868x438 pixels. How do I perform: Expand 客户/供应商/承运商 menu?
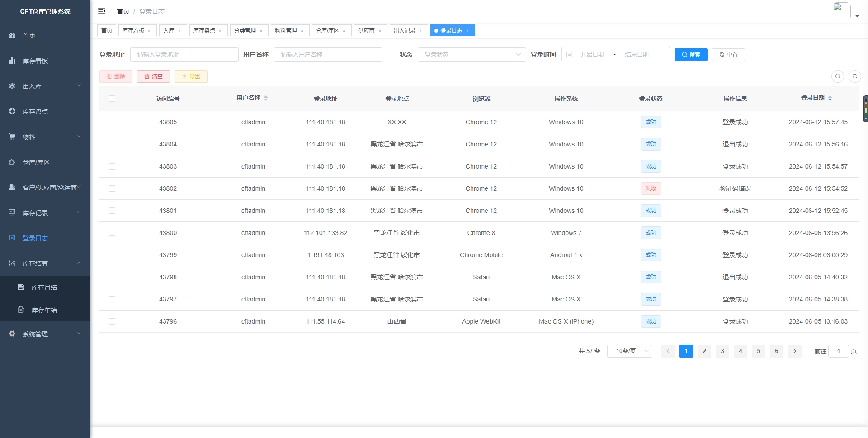[45, 187]
